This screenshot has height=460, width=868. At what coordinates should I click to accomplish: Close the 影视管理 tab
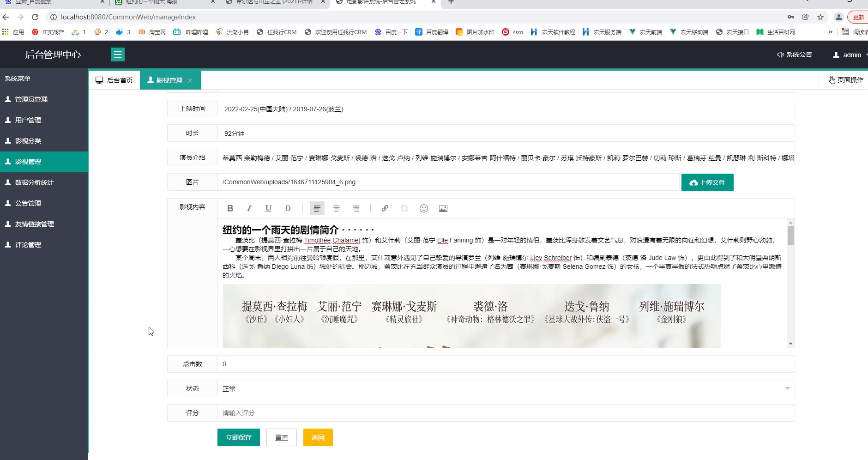pyautogui.click(x=190, y=80)
